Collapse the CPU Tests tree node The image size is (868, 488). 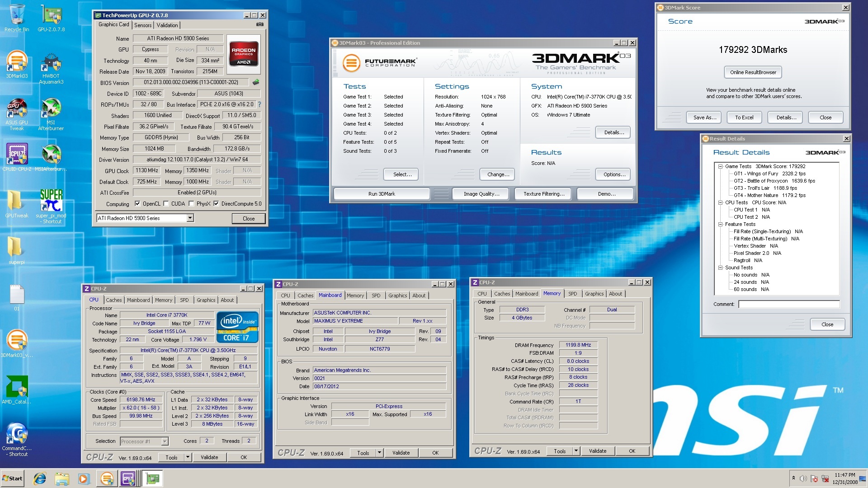pyautogui.click(x=720, y=202)
